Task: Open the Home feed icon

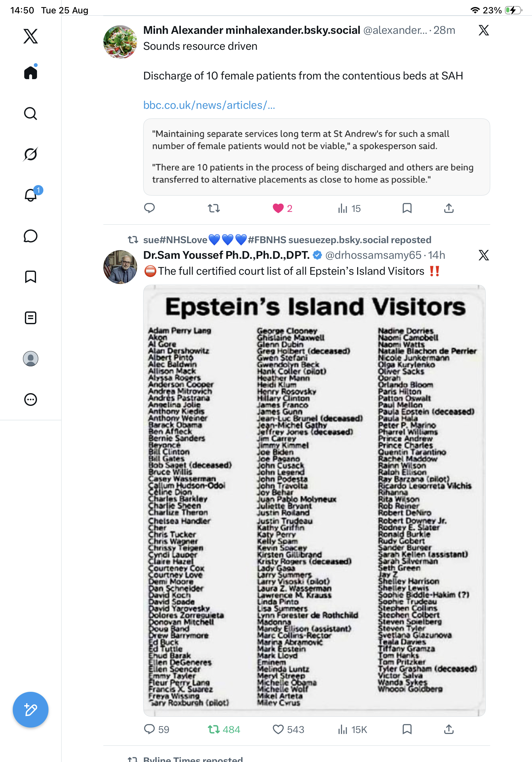Action: click(x=31, y=72)
